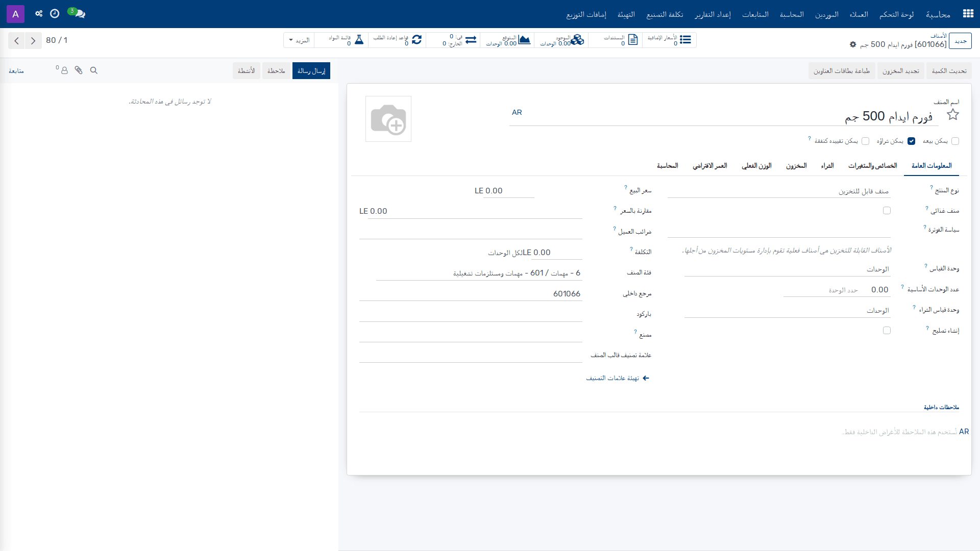Open the 'إعداد التقارير' top menu

[713, 14]
